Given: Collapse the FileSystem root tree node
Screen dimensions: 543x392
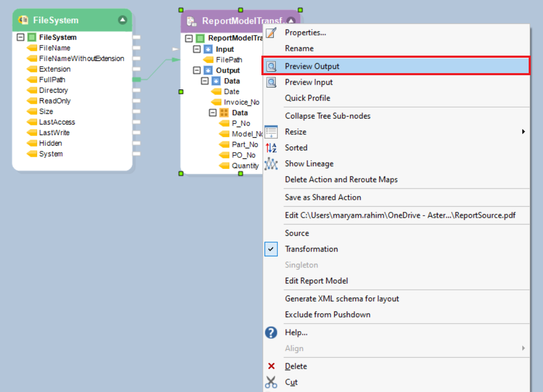Looking at the screenshot, I should [21, 38].
